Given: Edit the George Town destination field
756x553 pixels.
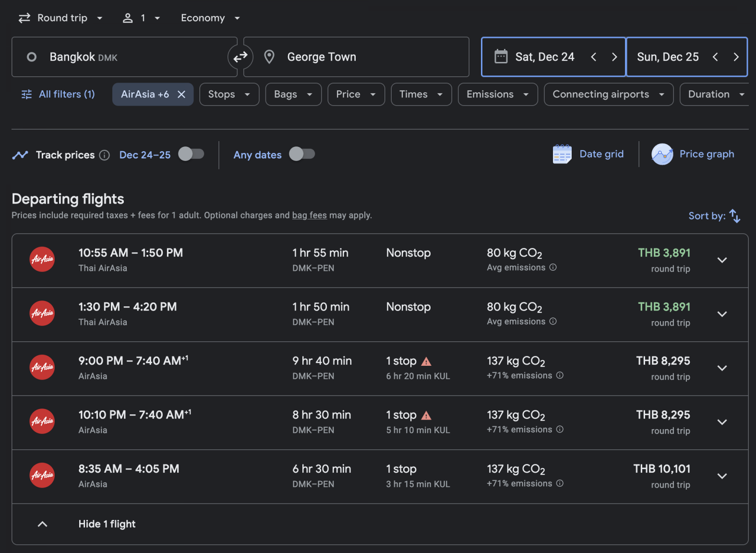Looking at the screenshot, I should pos(356,57).
